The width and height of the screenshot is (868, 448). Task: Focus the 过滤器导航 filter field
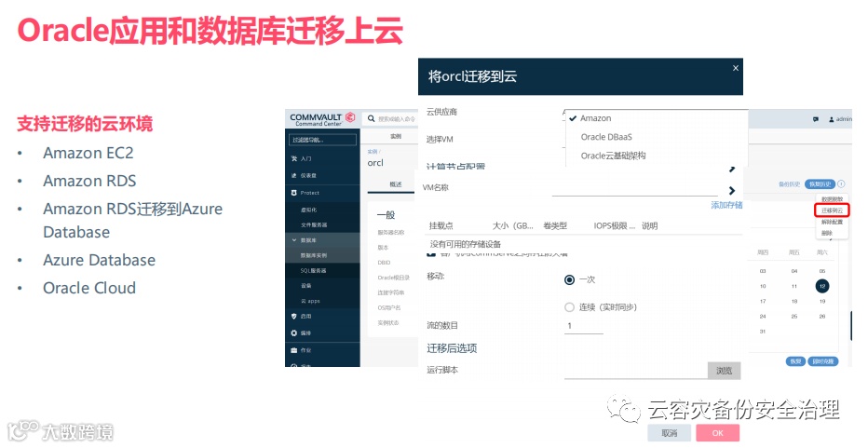[322, 140]
